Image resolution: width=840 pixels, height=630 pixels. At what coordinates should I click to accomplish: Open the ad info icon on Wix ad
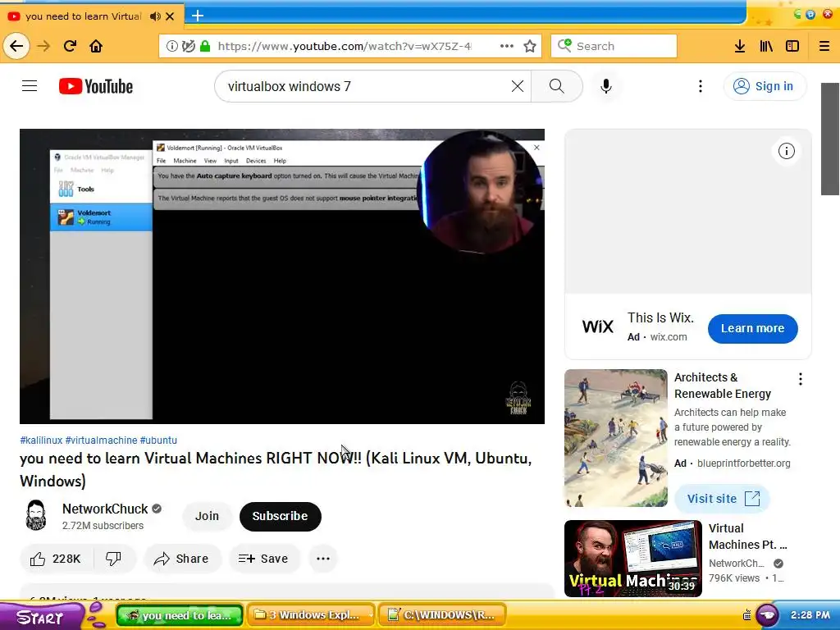(786, 151)
